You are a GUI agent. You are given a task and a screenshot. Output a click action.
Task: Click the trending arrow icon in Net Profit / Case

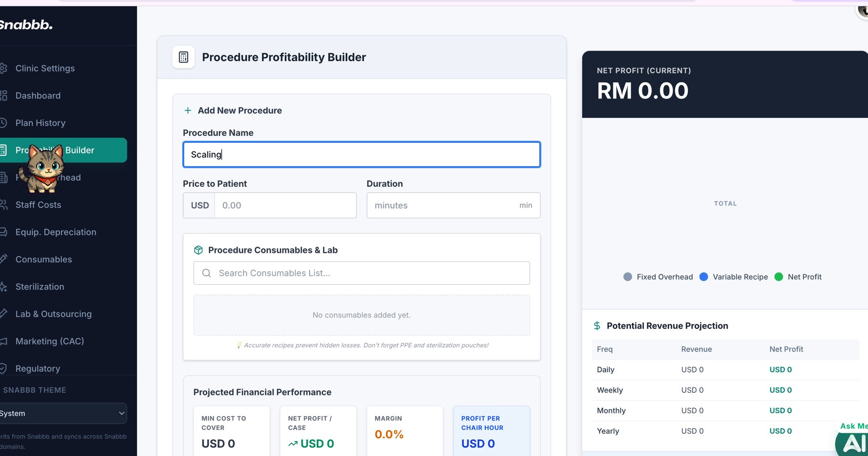click(293, 444)
